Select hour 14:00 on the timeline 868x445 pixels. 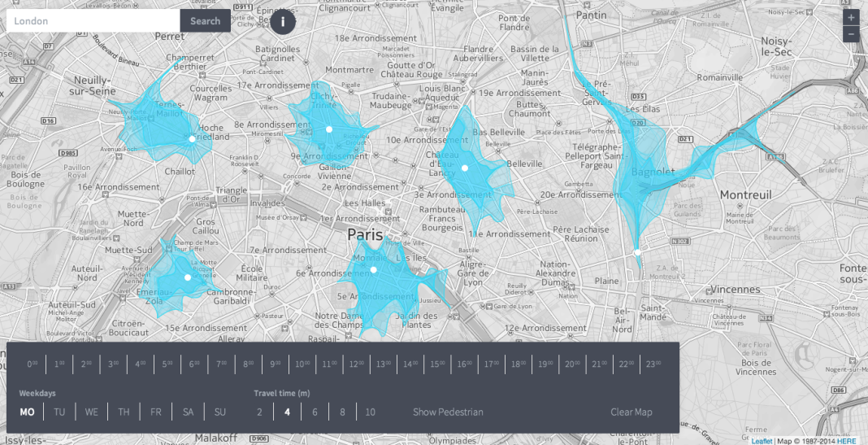[x=410, y=364]
